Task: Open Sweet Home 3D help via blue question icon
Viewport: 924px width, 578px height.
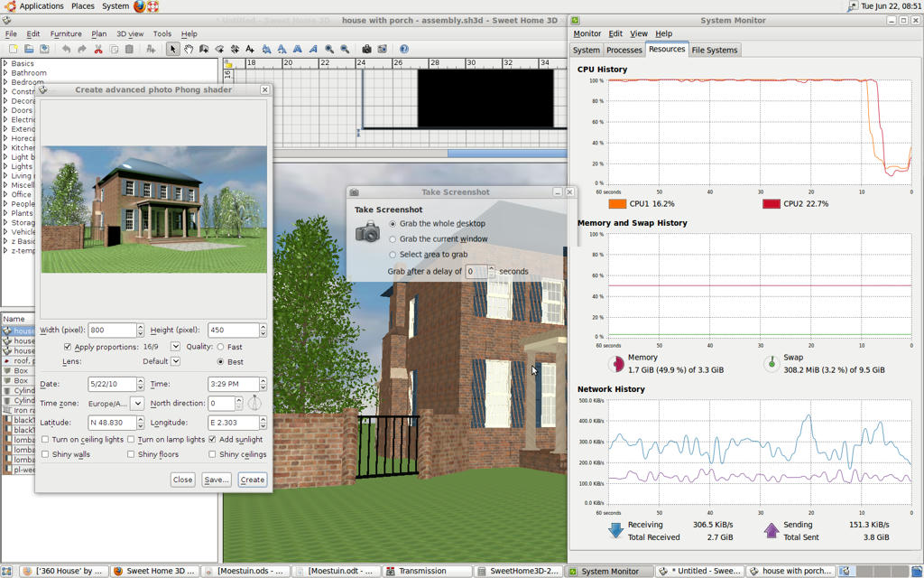Action: 403,49
